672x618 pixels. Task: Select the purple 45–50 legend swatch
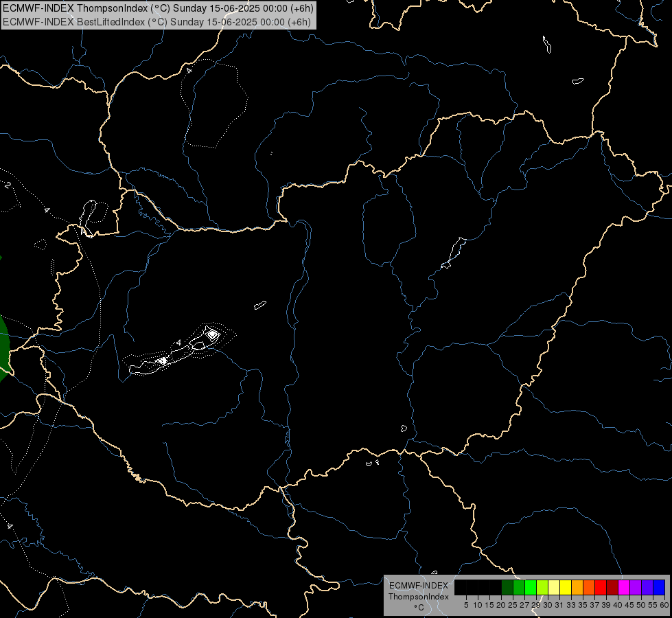pos(636,587)
